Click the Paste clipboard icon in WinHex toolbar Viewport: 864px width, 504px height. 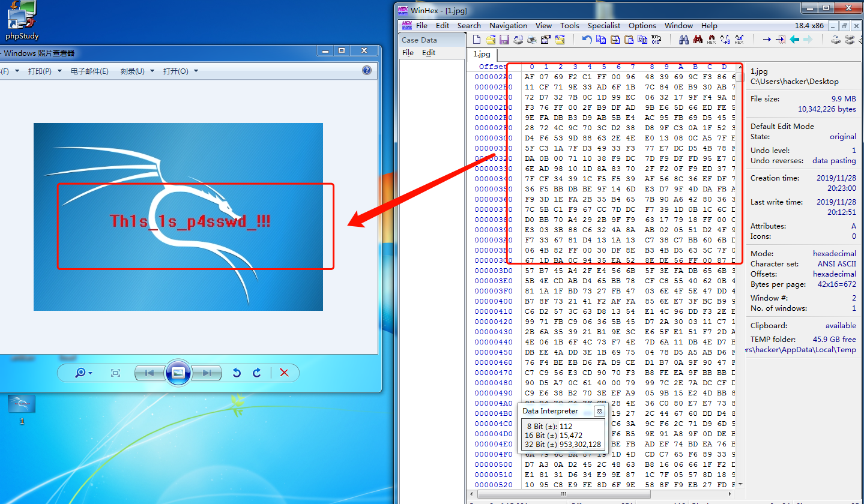tap(629, 40)
